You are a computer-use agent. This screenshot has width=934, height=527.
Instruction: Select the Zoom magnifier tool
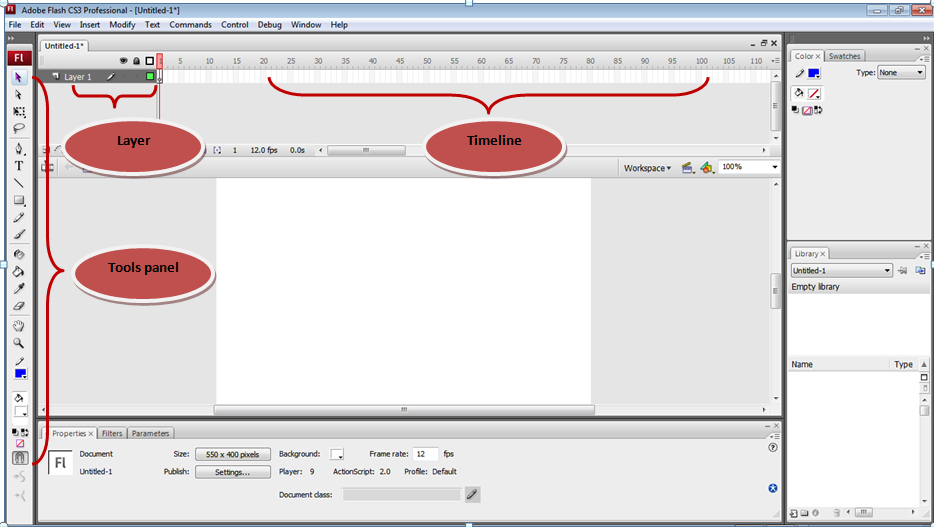click(x=19, y=344)
